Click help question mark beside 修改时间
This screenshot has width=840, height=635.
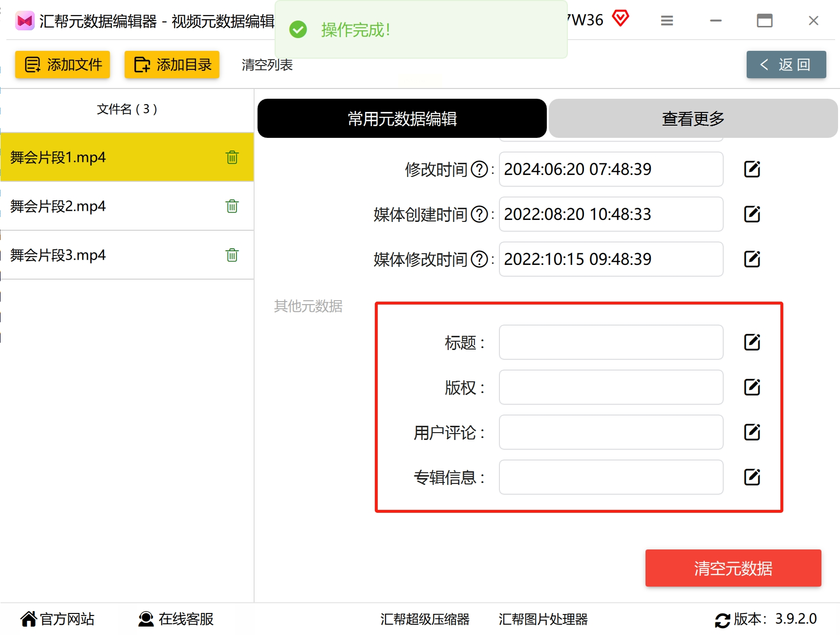[479, 170]
